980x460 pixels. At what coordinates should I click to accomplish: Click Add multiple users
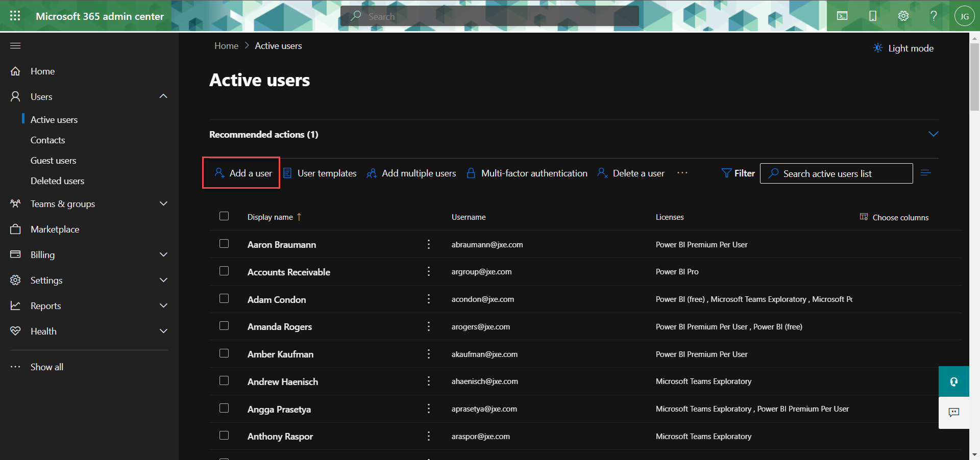coord(411,173)
